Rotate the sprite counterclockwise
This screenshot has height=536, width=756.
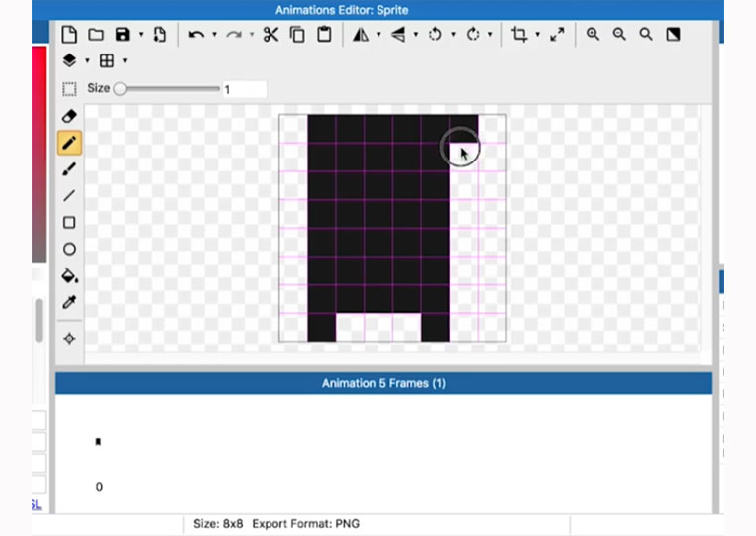[435, 35]
